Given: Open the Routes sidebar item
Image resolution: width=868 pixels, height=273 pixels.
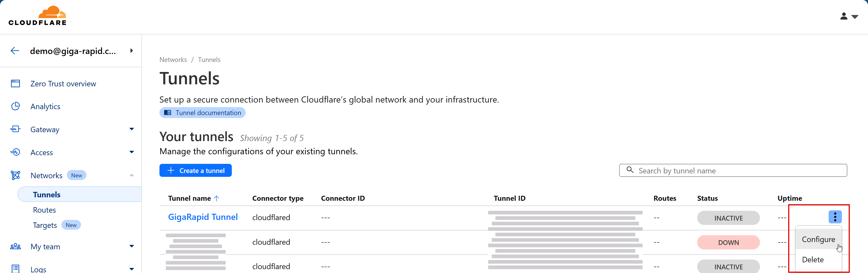Looking at the screenshot, I should [x=44, y=210].
